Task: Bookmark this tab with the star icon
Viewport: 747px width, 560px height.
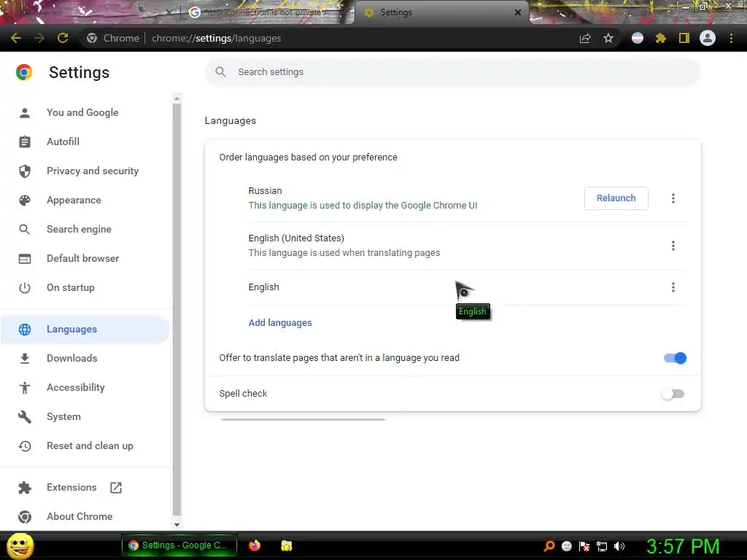Action: (608, 38)
